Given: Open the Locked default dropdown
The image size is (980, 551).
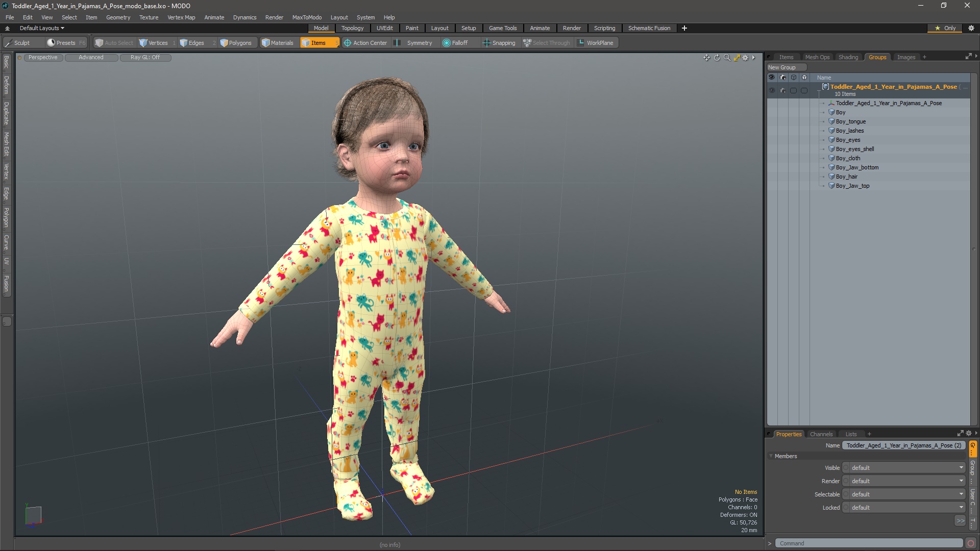Looking at the screenshot, I should 903,508.
